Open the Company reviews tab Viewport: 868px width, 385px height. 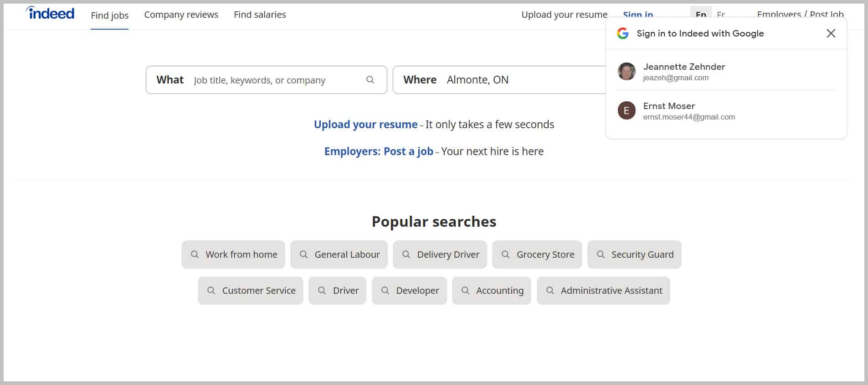[181, 15]
